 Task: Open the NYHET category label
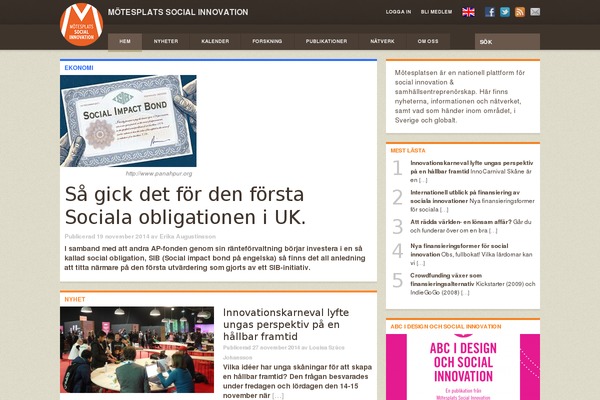(x=75, y=299)
